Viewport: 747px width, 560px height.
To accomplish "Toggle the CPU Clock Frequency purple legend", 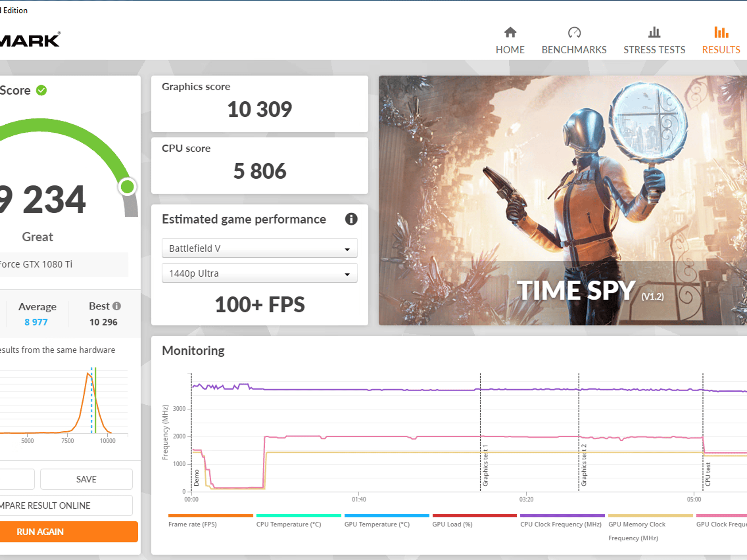I will coord(562,521).
